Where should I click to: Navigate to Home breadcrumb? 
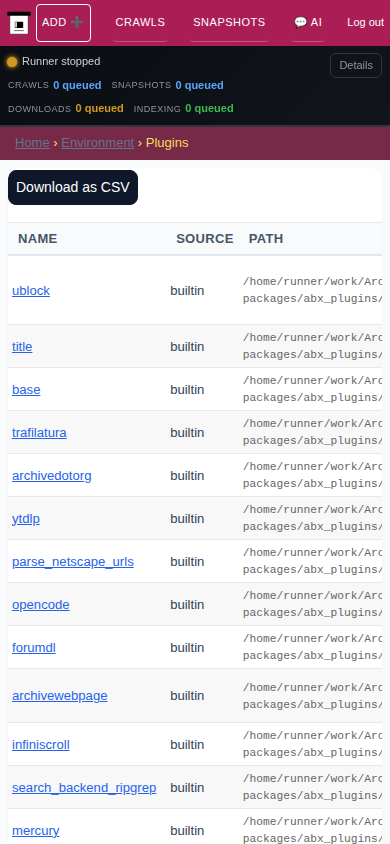pos(32,143)
